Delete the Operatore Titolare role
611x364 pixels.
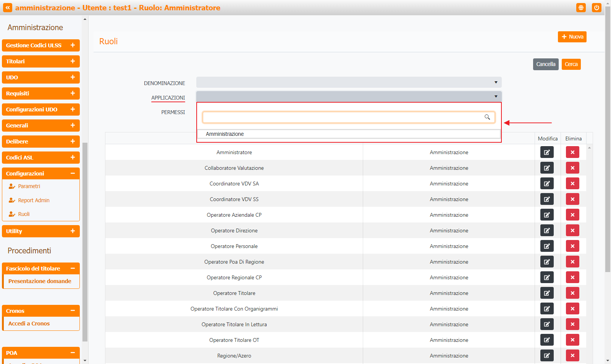click(572, 293)
